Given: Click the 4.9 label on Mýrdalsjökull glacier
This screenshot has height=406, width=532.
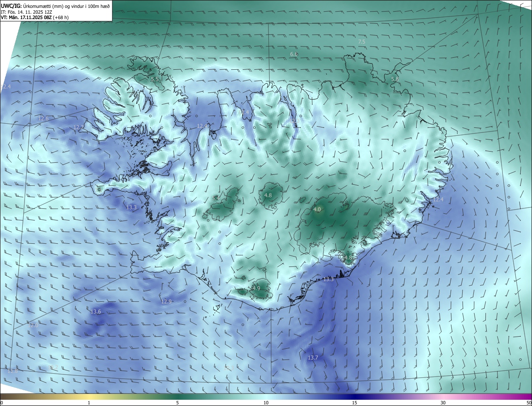Looking at the screenshot, I should click(256, 288).
